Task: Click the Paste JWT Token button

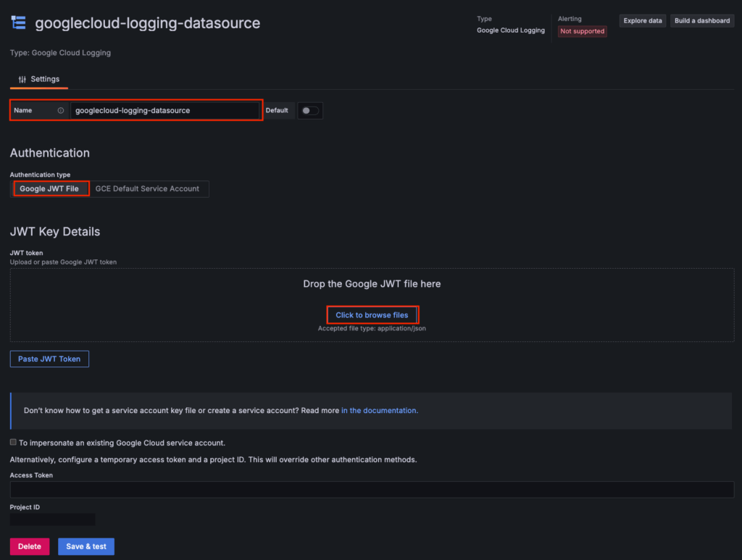Action: 49,359
